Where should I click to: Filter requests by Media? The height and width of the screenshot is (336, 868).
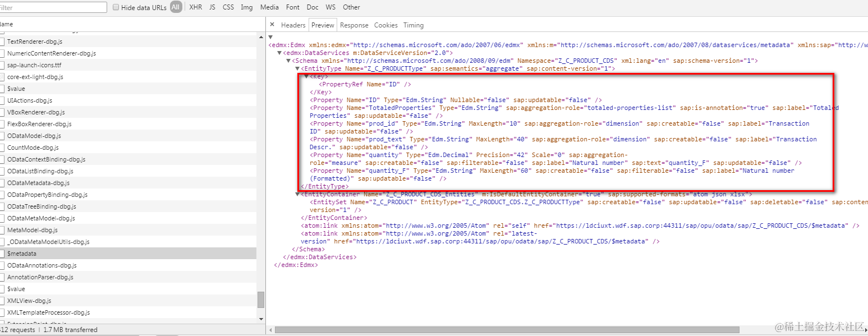[269, 7]
